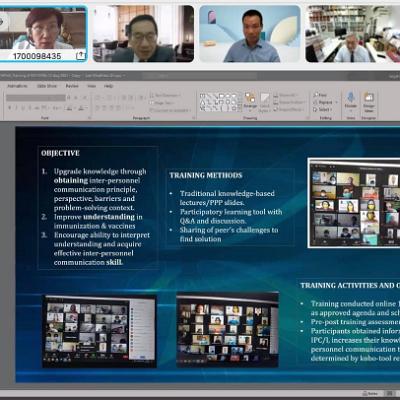Open the Font dialog launcher
400x400 pixels.
click(x=89, y=118)
